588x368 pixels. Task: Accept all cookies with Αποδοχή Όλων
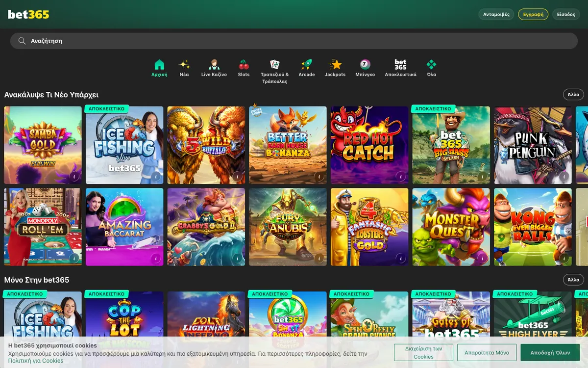click(x=550, y=353)
